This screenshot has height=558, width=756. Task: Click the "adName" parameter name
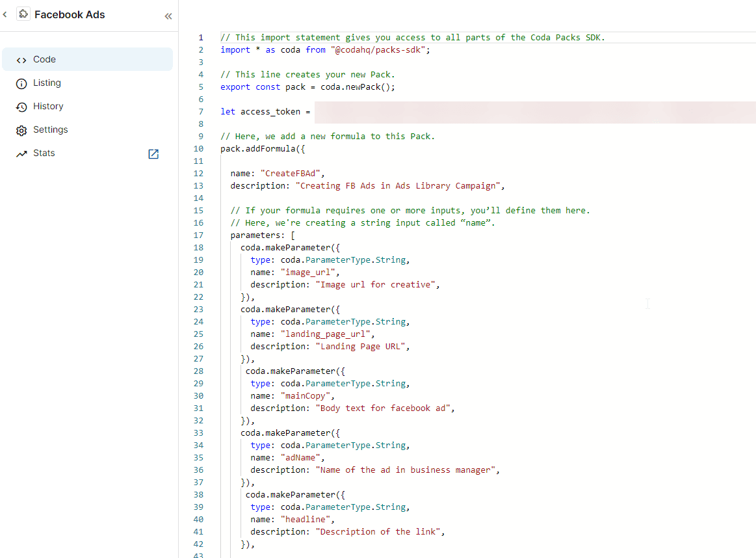pos(300,458)
